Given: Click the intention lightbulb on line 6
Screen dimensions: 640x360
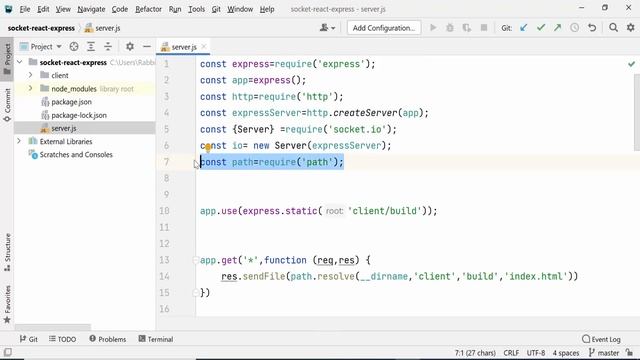Looking at the screenshot, I should click(208, 147).
